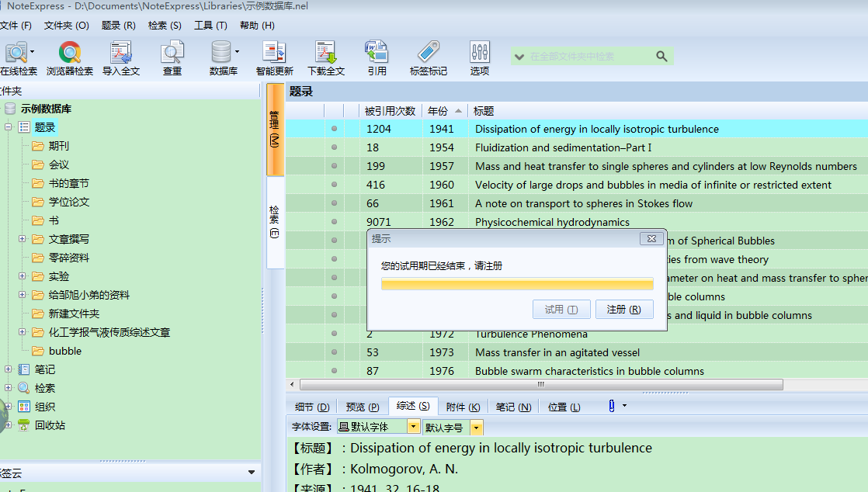Click the 注册 (R) register button

pos(624,310)
